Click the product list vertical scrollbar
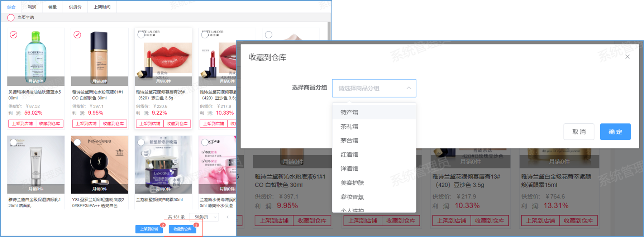Screen dimensions: 644x237 pyautogui.click(x=329, y=31)
